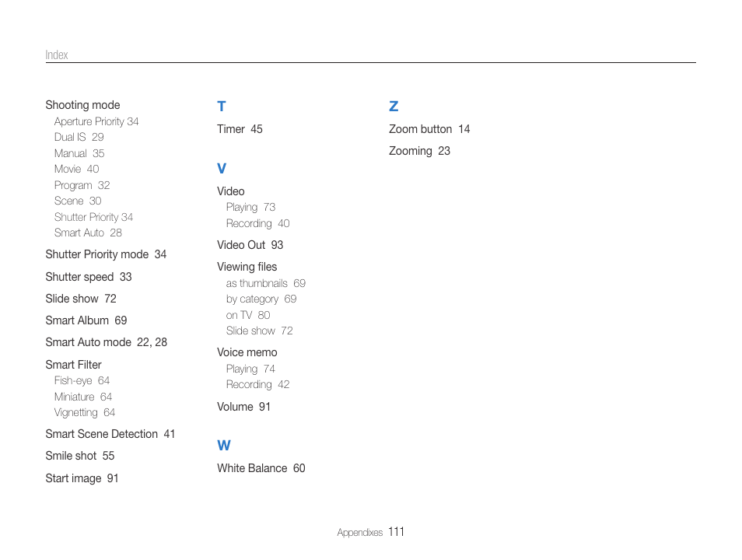Image resolution: width=742 pixels, height=560 pixels.
Task: Open Smart Scene Detection 41 entry
Action: point(110,434)
